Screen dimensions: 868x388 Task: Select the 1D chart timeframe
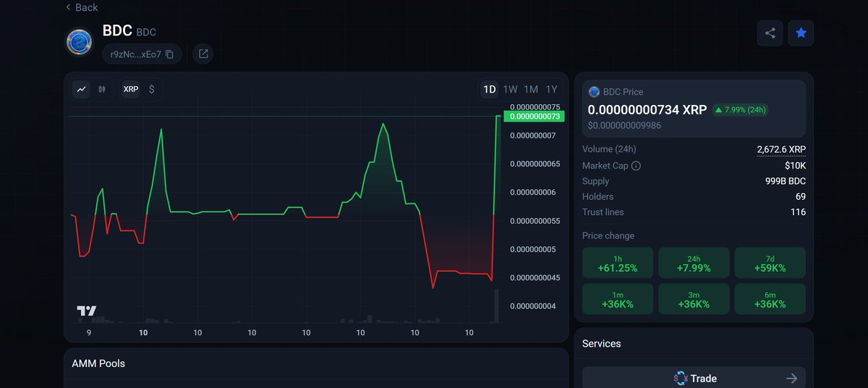point(490,89)
